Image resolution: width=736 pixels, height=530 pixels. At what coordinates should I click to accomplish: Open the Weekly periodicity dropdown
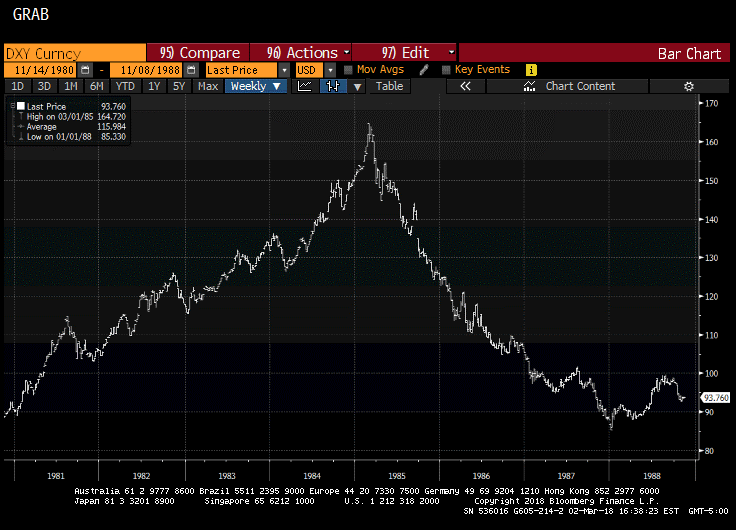256,86
